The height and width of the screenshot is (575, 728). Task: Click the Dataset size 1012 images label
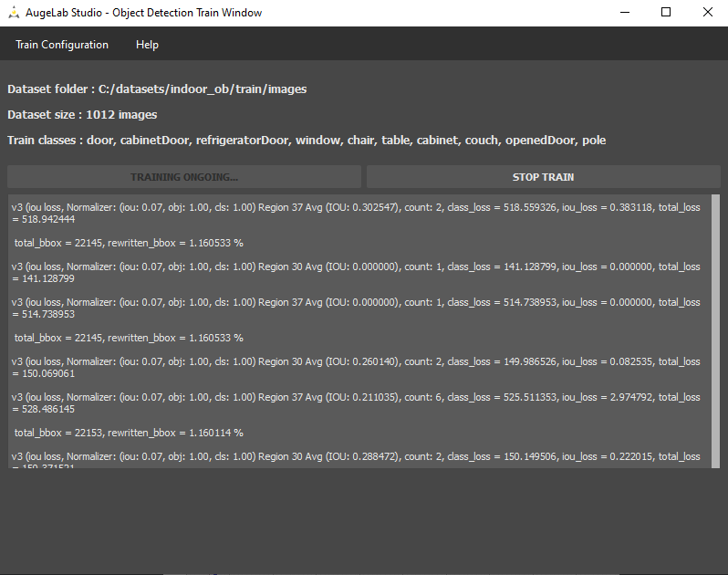82,115
